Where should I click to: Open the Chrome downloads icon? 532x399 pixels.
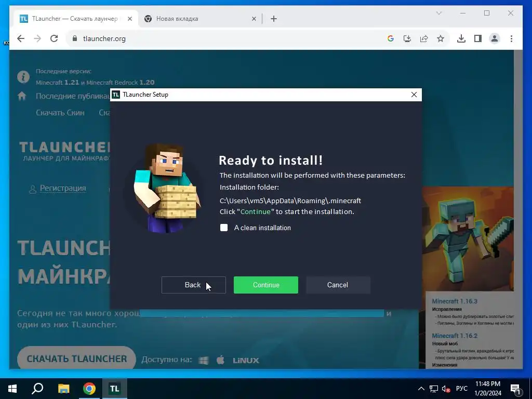click(x=461, y=38)
